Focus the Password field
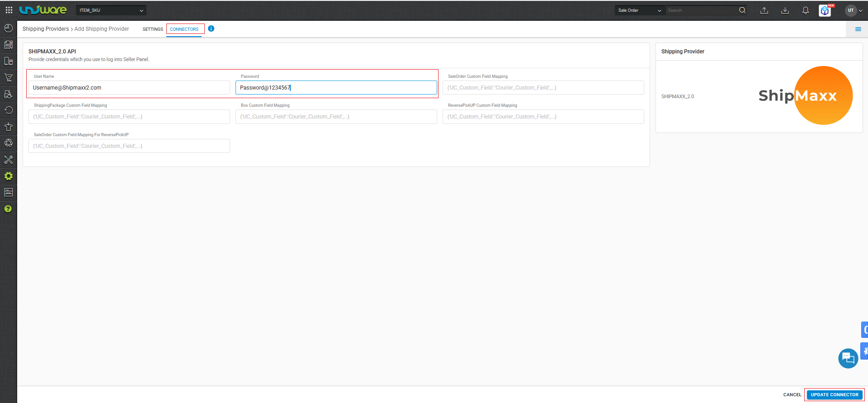 pyautogui.click(x=336, y=88)
